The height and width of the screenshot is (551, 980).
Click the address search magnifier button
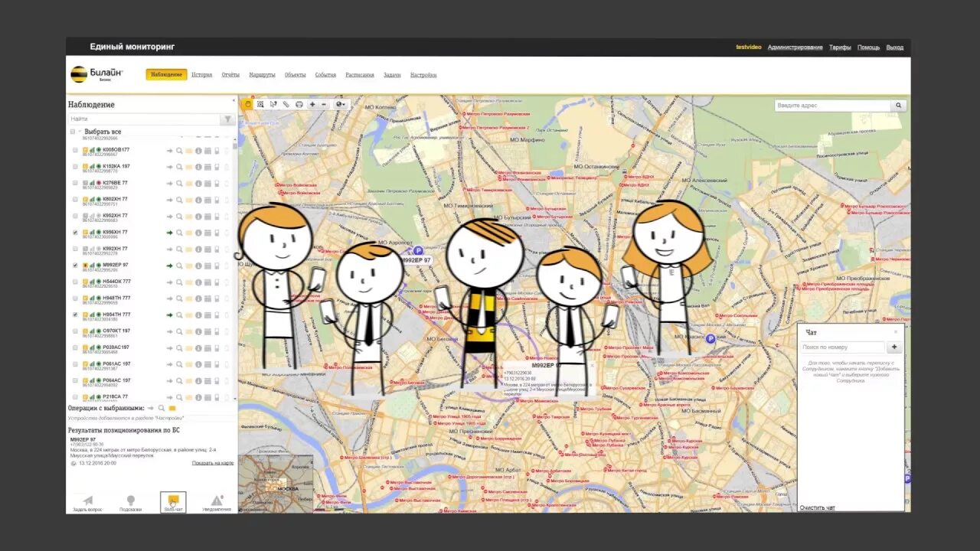click(x=899, y=106)
